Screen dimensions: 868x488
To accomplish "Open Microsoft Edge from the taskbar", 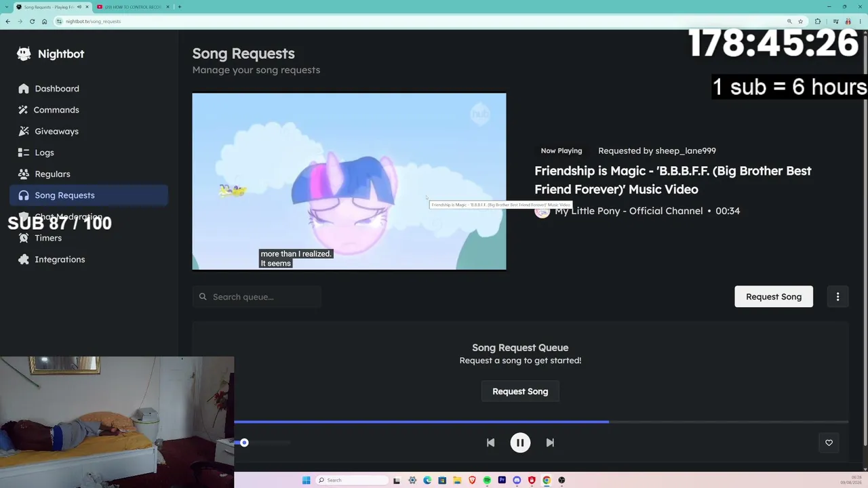I will (x=427, y=481).
